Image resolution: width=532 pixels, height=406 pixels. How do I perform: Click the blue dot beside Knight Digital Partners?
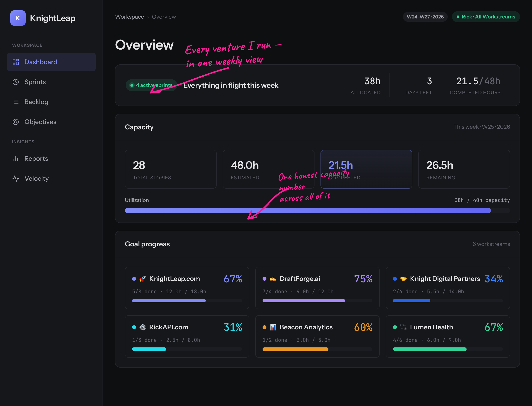[395, 279]
